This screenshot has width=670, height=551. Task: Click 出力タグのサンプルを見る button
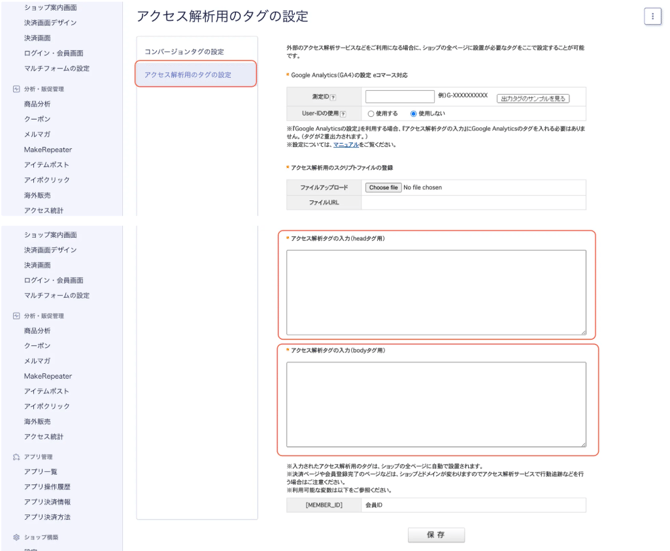533,99
